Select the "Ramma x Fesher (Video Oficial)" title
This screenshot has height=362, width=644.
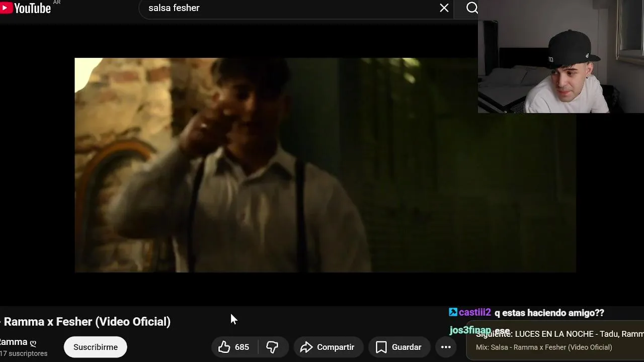87,321
